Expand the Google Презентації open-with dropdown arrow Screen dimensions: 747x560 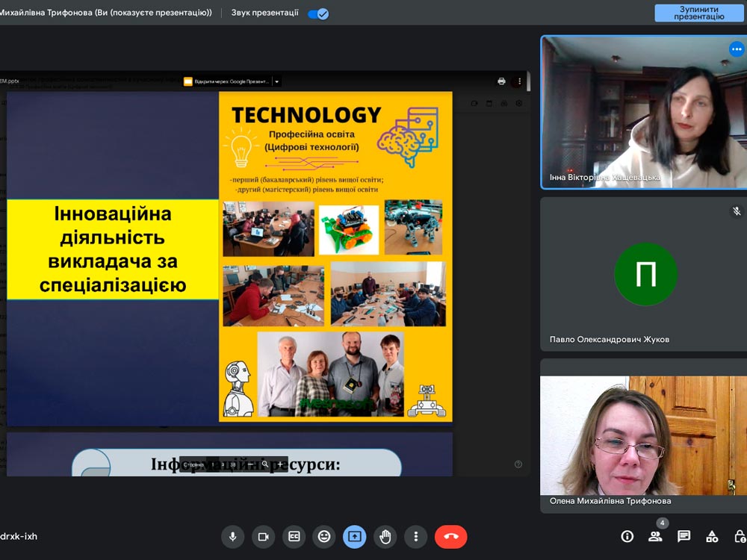(276, 81)
